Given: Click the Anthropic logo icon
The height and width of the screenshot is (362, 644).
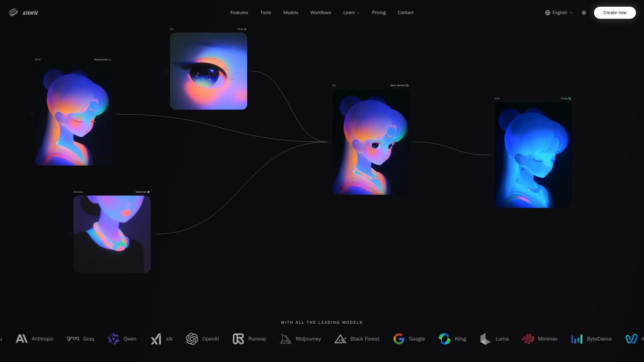Looking at the screenshot, I should click(x=21, y=339).
